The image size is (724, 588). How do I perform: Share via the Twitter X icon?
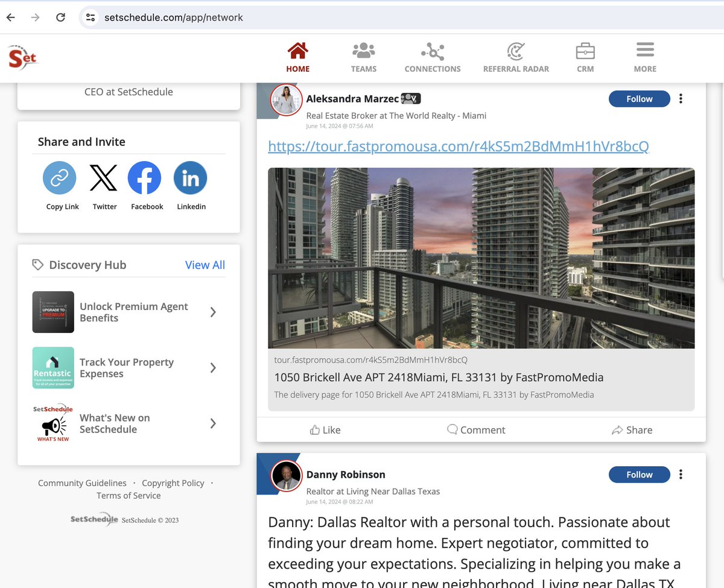coord(104,178)
